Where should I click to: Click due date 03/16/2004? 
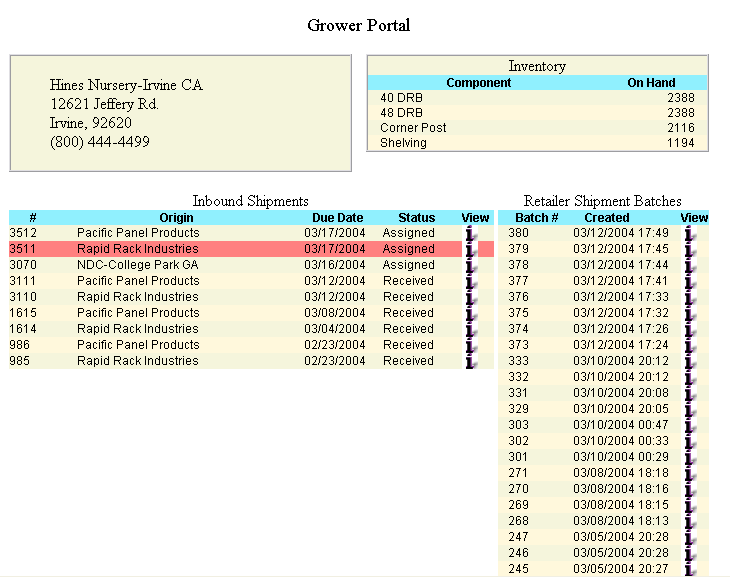click(x=335, y=265)
